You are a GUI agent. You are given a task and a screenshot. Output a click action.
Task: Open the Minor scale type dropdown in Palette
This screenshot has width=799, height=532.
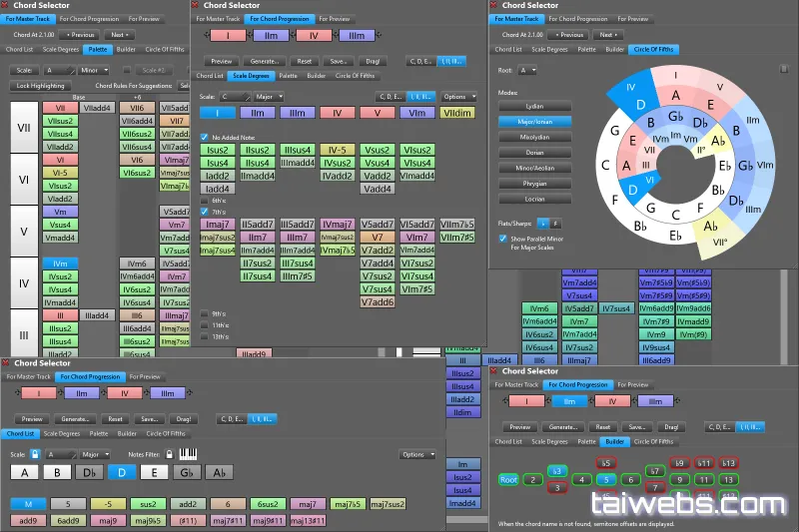click(x=94, y=70)
